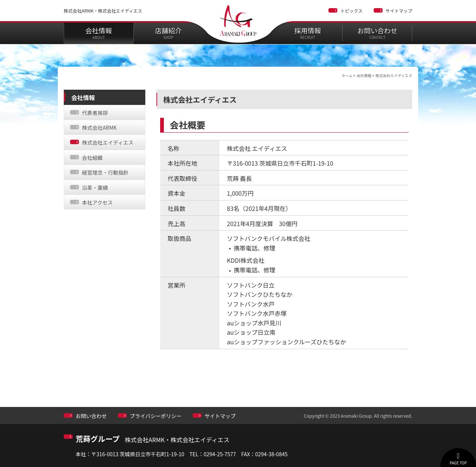Go to ホーム in breadcrumb

pos(347,76)
